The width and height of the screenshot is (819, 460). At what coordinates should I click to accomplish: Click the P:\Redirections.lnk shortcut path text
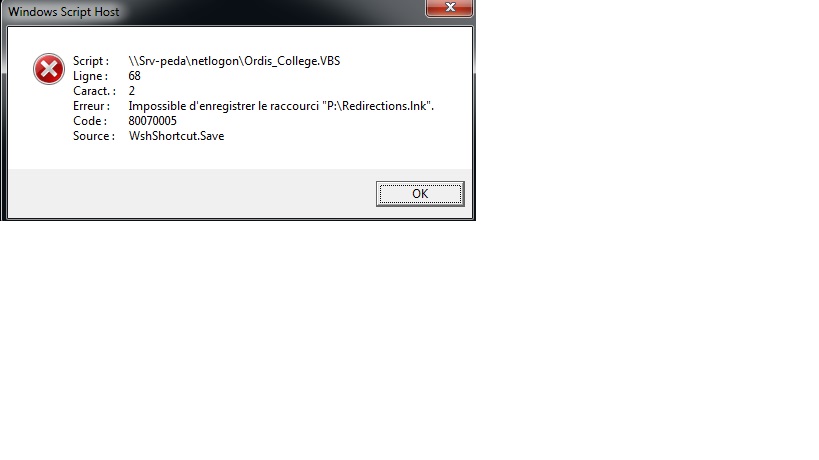[x=377, y=106]
